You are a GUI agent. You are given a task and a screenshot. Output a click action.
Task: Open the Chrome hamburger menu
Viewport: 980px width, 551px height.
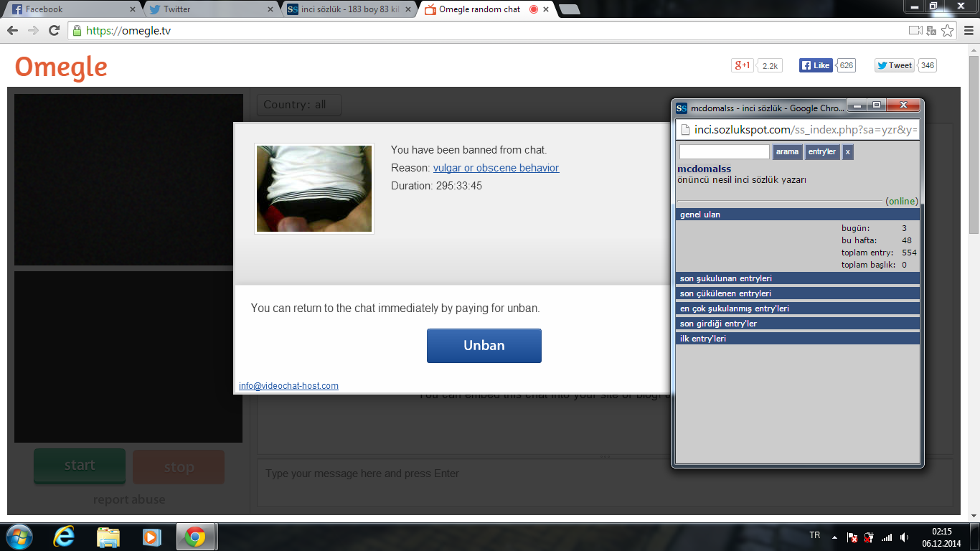coord(966,31)
